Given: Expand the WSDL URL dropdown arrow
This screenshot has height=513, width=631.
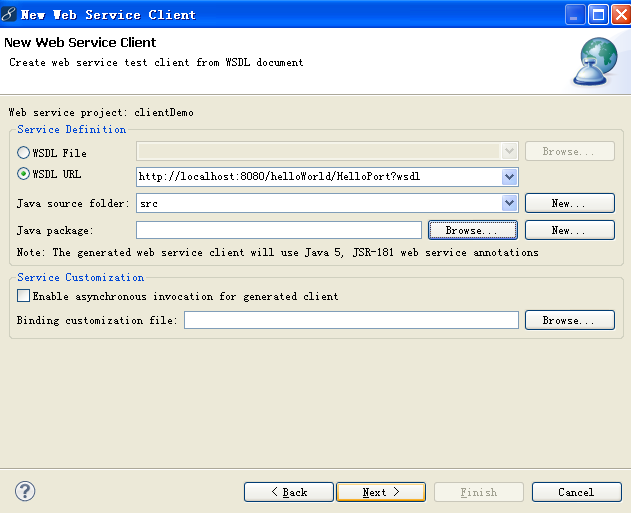Looking at the screenshot, I should point(510,177).
